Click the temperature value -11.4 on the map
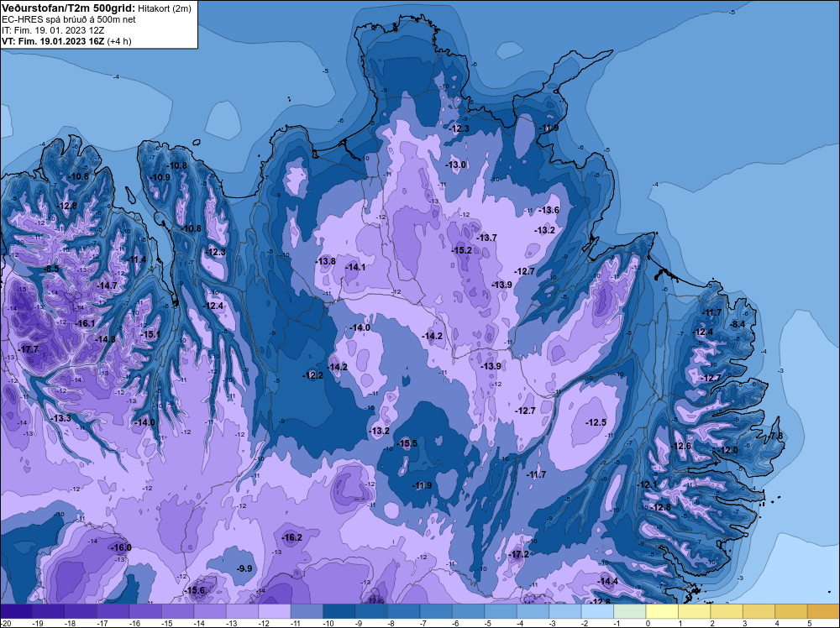 point(136,259)
